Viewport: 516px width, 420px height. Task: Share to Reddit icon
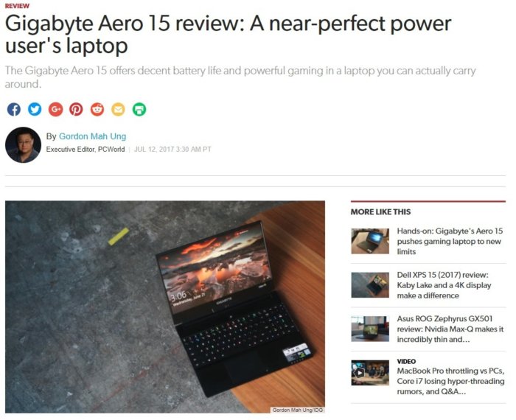click(x=97, y=110)
